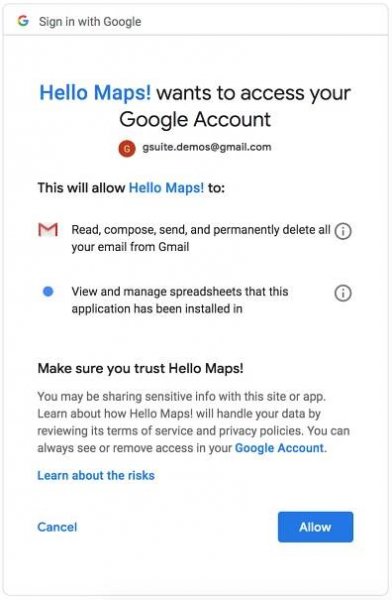
Task: Select the gsuite.demos@gmail.com account email
Action: pos(207,147)
